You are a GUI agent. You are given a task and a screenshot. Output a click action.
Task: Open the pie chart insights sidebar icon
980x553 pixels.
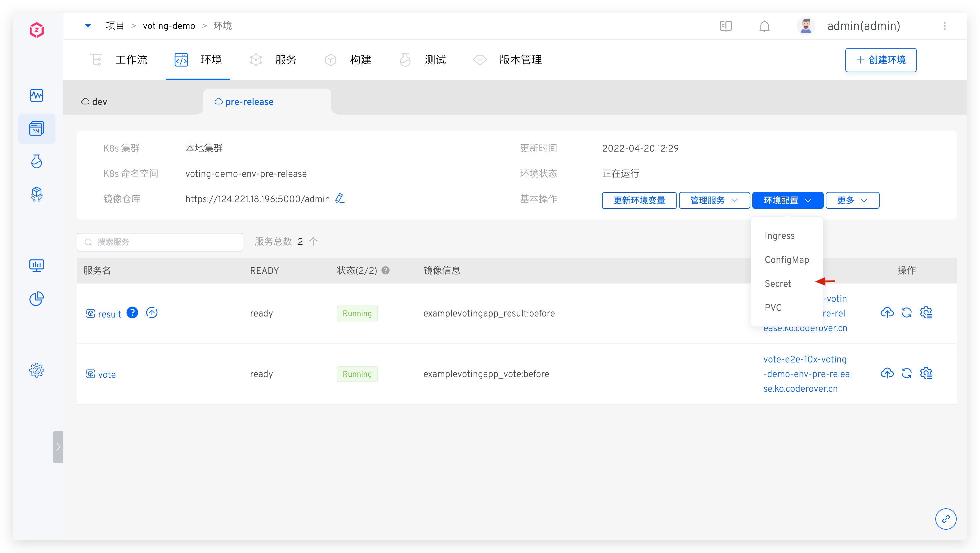pos(37,298)
